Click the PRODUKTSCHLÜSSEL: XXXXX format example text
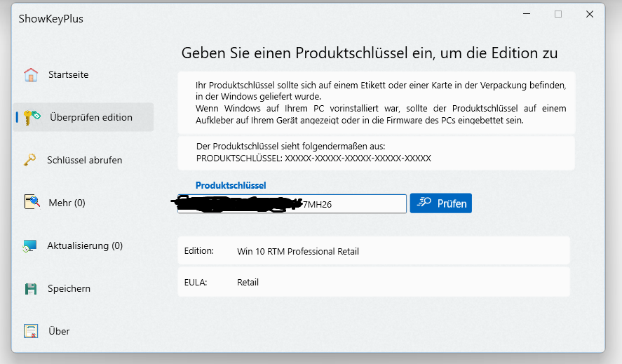 tap(313, 159)
